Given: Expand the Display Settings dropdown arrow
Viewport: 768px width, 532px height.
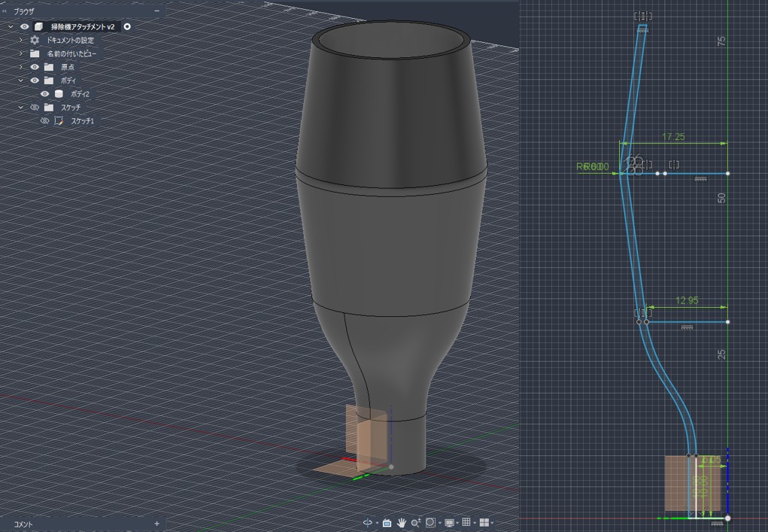Looking at the screenshot, I should click(x=457, y=523).
